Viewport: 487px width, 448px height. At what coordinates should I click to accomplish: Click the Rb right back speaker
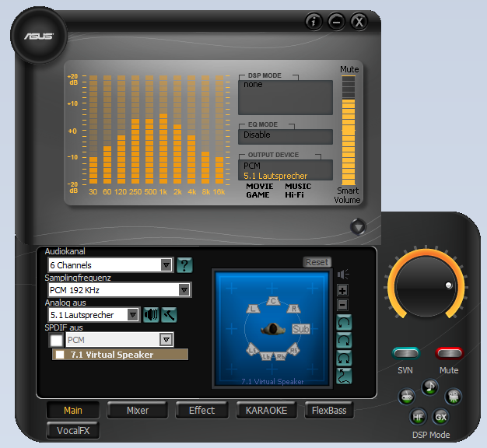tap(280, 356)
